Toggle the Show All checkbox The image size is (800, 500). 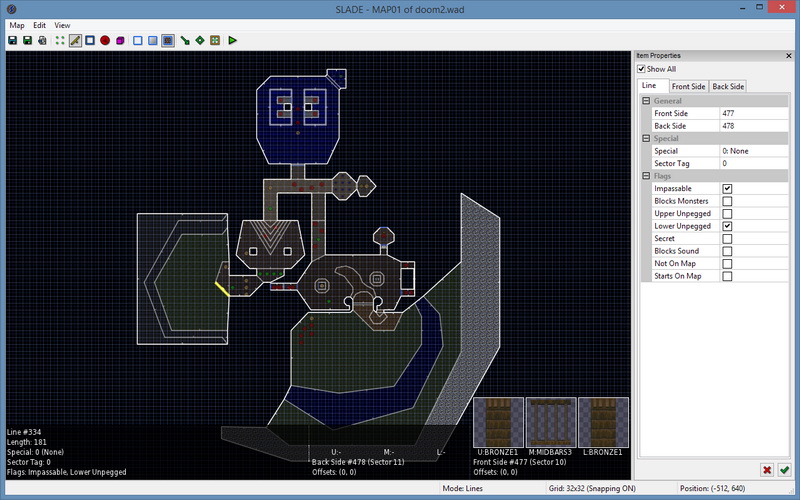641,69
